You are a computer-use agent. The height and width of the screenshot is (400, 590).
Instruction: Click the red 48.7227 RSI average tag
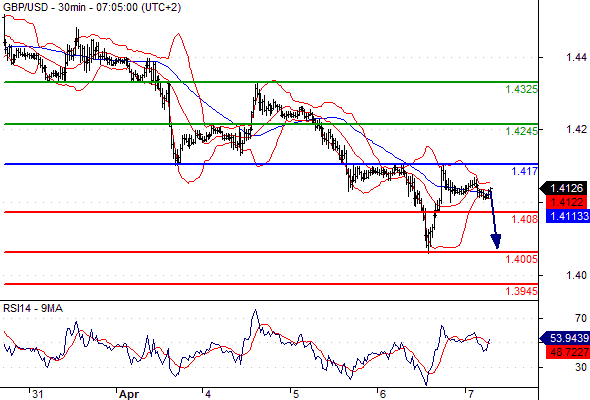tap(568, 352)
